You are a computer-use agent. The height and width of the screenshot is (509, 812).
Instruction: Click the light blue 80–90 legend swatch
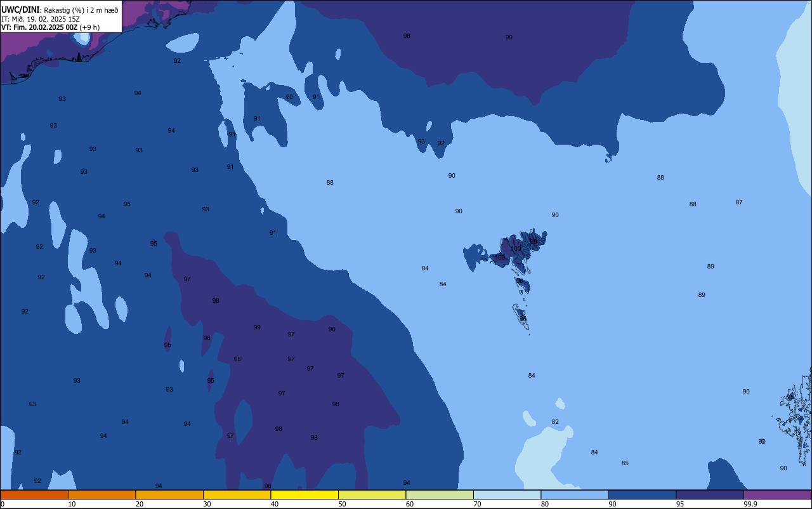[x=575, y=494]
